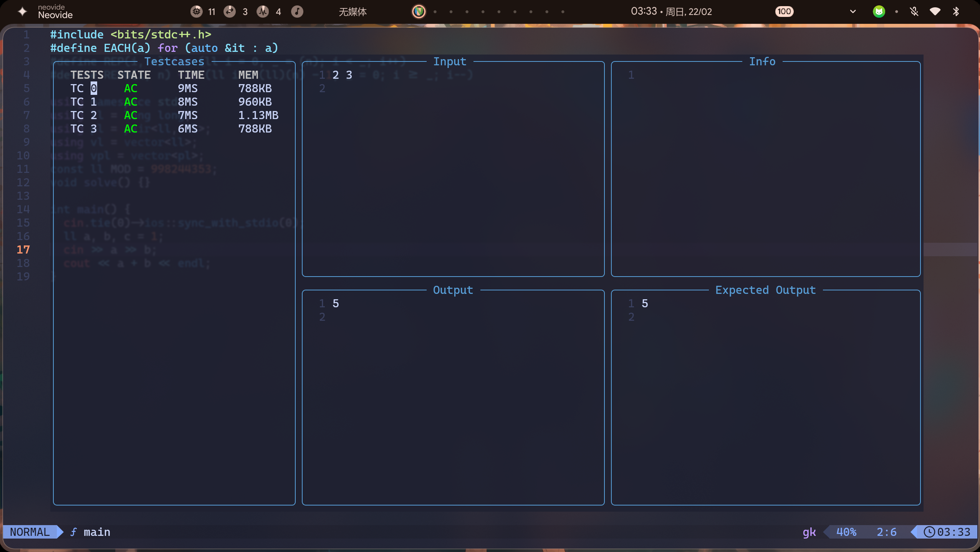Image resolution: width=980 pixels, height=552 pixels.
Task: Click the 无媒体 media label
Action: point(353,12)
